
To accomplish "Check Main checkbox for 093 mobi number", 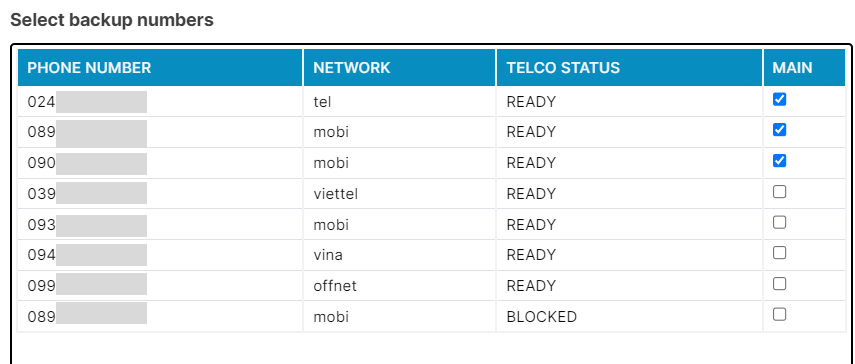I will tap(779, 222).
